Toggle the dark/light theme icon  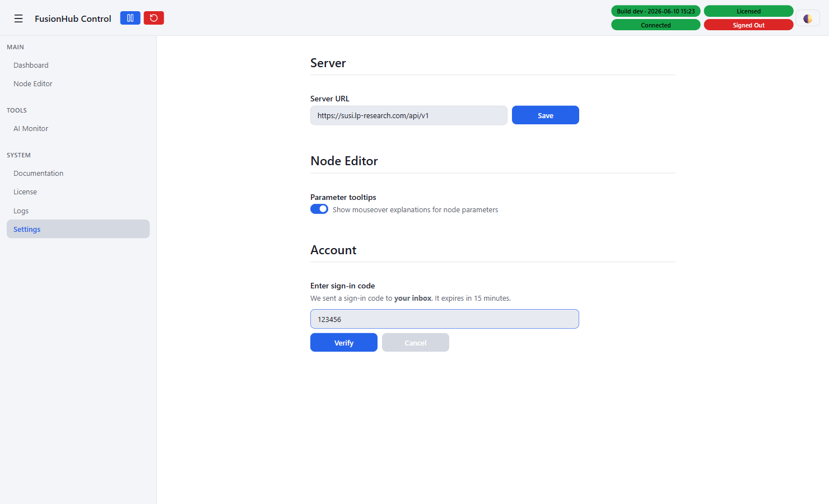(x=808, y=18)
